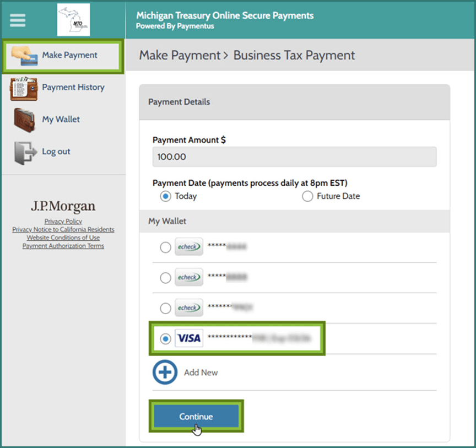This screenshot has width=476, height=448.
Task: Click the Business Tax Payment breadcrumb
Action: pos(294,55)
